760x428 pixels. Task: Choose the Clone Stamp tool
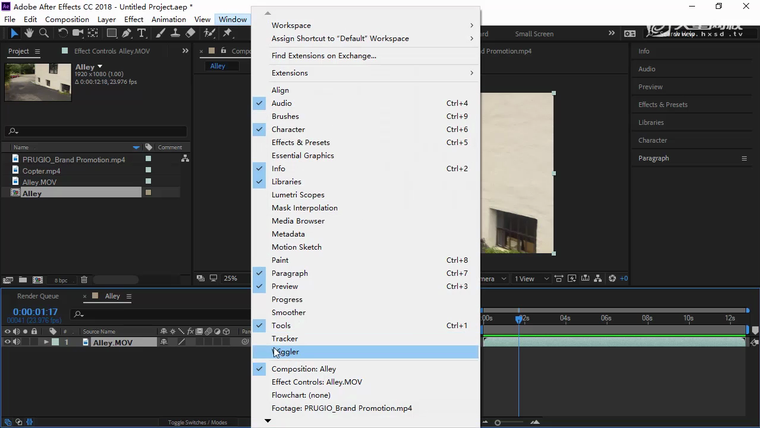(174, 33)
